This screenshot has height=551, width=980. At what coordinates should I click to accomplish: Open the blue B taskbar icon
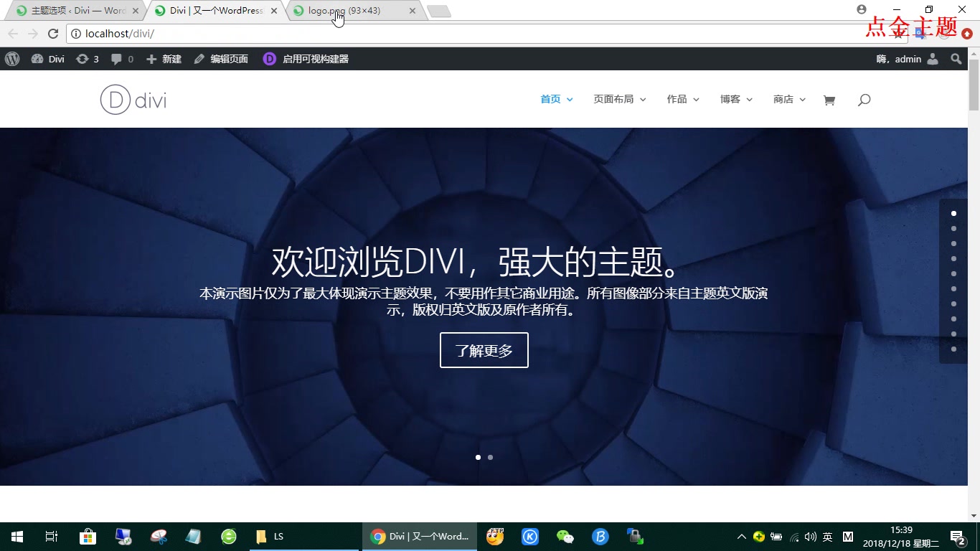tap(600, 537)
